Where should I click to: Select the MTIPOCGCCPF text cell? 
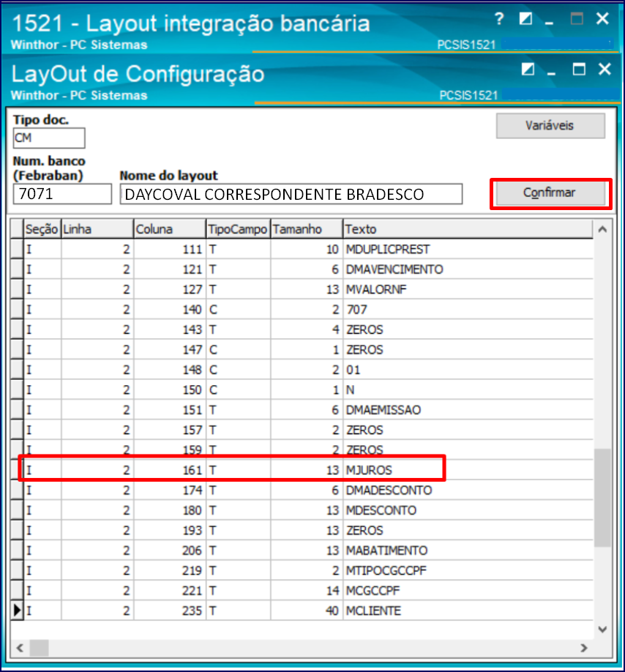coord(468,571)
